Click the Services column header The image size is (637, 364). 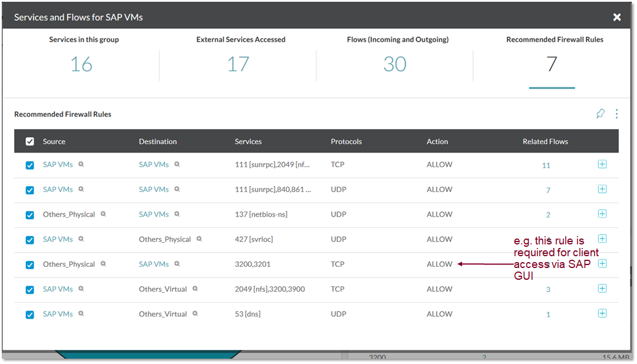tap(248, 141)
